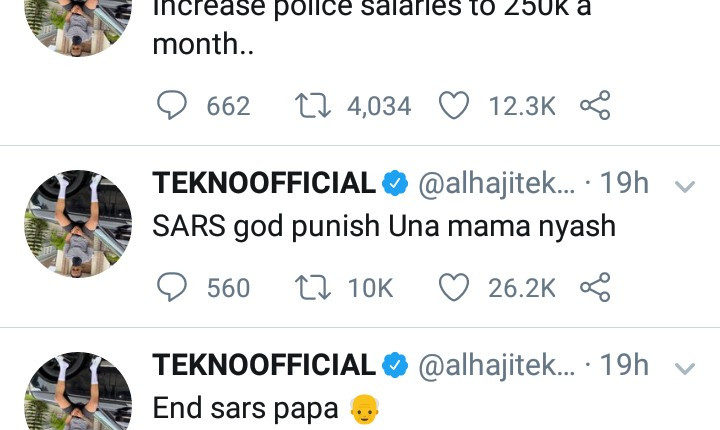The image size is (720, 430).
Task: Like the 'SARS god punish' tweet
Action: click(454, 288)
